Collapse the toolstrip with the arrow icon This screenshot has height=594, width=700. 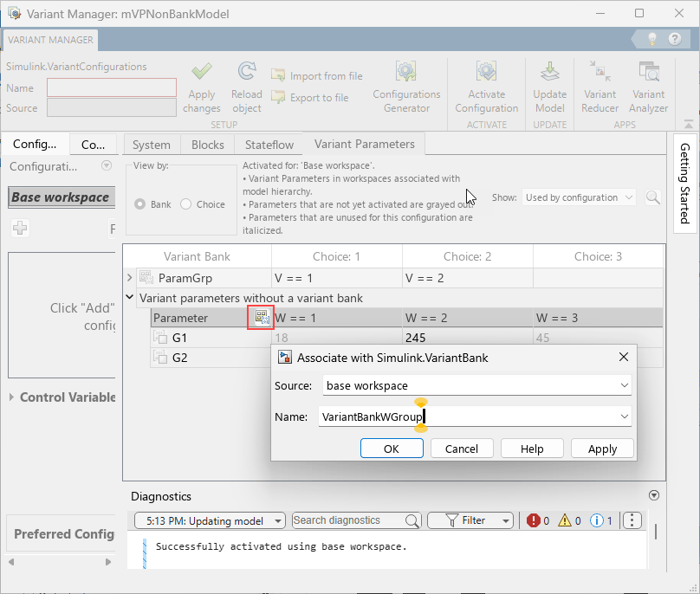tap(689, 124)
